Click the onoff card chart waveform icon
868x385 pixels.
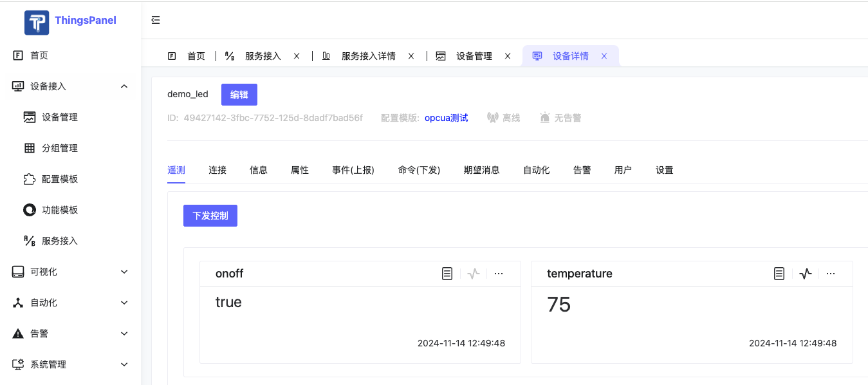(x=474, y=274)
